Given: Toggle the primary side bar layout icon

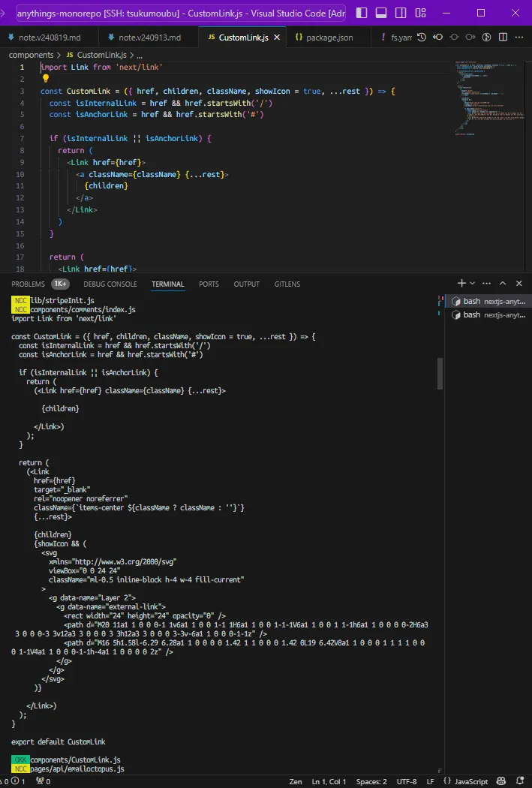Looking at the screenshot, I should pyautogui.click(x=362, y=13).
